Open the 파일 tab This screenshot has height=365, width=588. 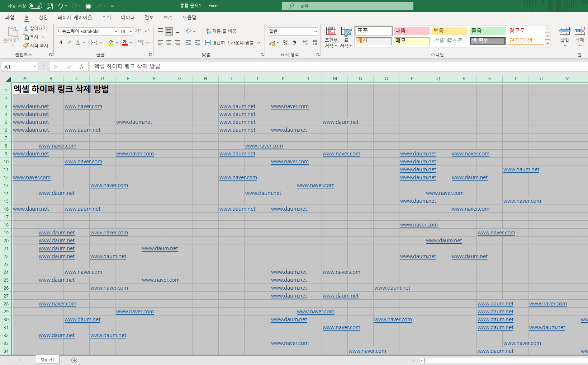click(x=10, y=17)
